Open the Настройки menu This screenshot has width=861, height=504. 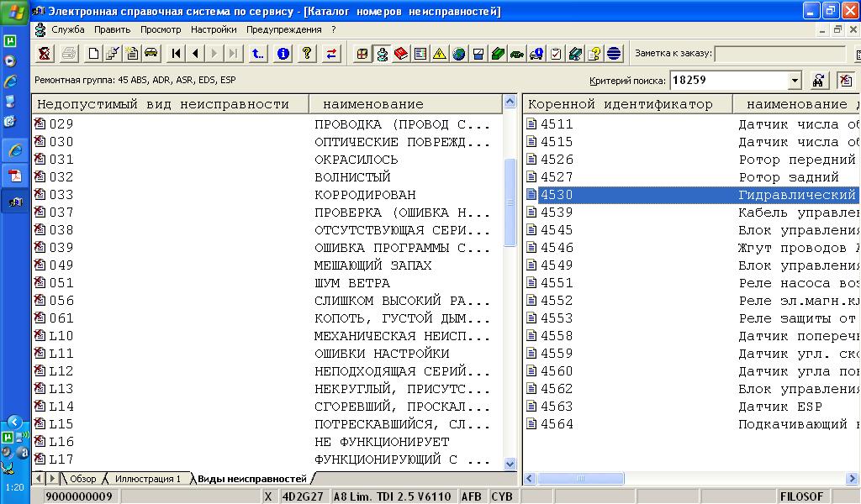click(x=214, y=29)
